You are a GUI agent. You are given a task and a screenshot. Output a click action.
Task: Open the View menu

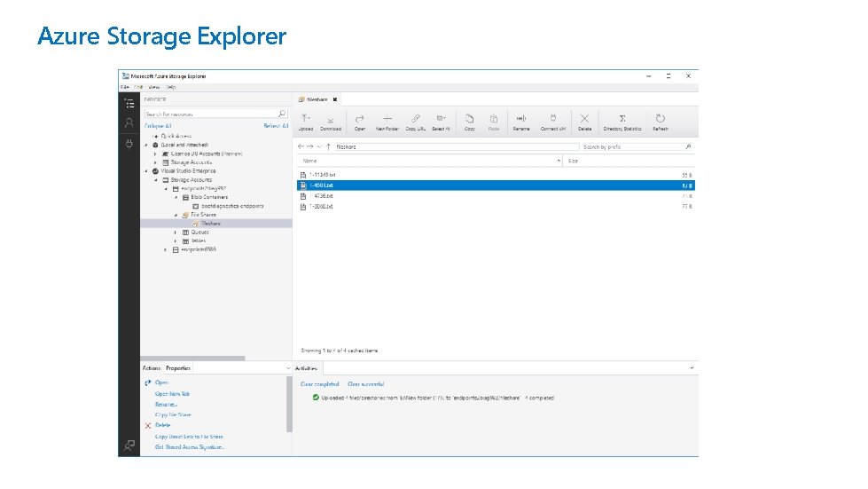154,87
